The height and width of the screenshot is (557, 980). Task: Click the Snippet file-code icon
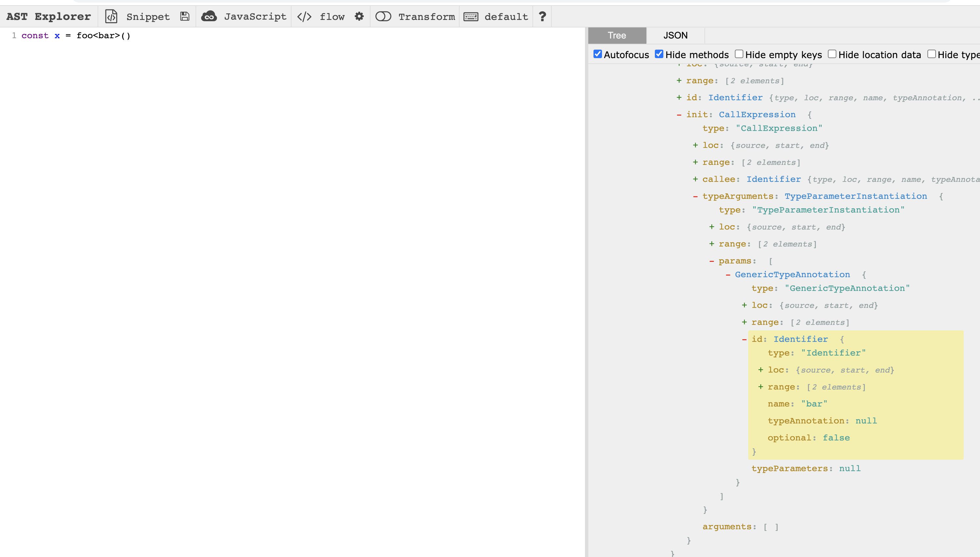click(111, 16)
